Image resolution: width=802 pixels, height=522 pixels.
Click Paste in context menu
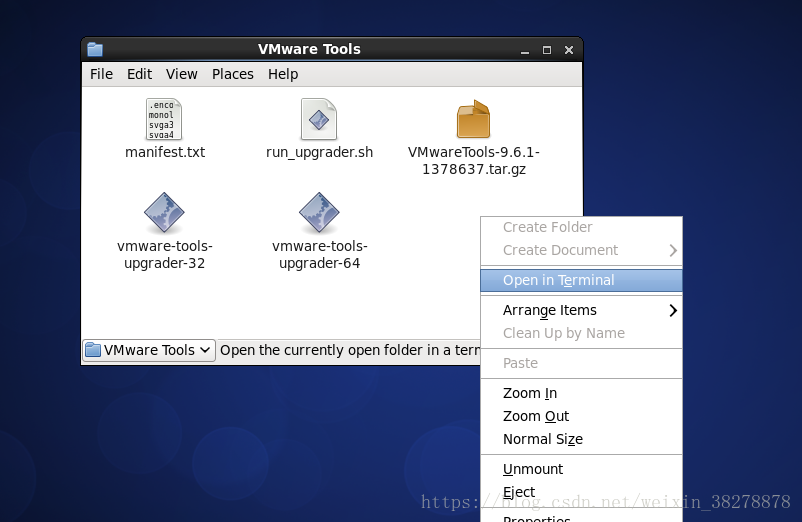coord(582,363)
